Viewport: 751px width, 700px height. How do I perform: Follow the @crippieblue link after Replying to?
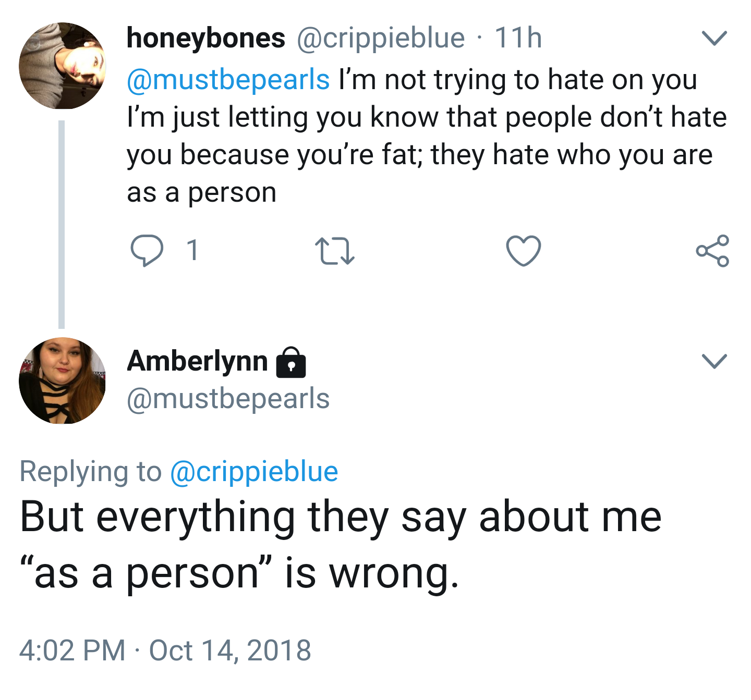tap(255, 472)
